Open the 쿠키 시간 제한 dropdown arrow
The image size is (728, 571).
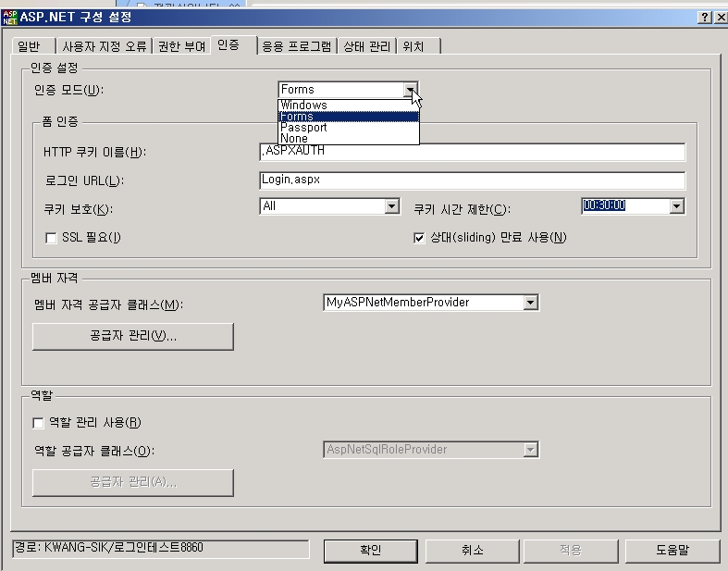677,206
